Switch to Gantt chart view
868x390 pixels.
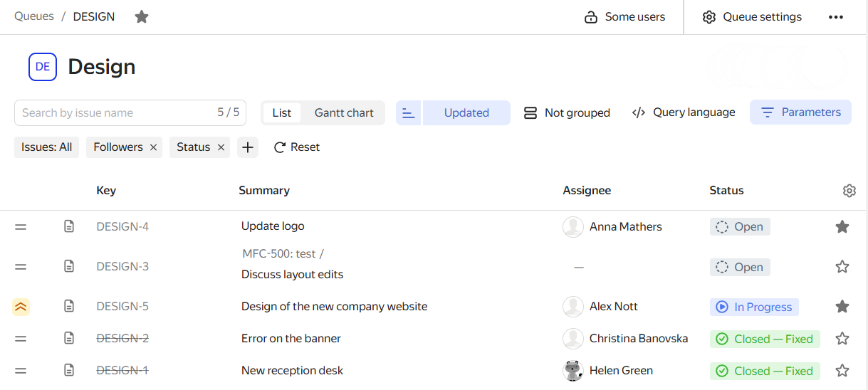tap(344, 113)
